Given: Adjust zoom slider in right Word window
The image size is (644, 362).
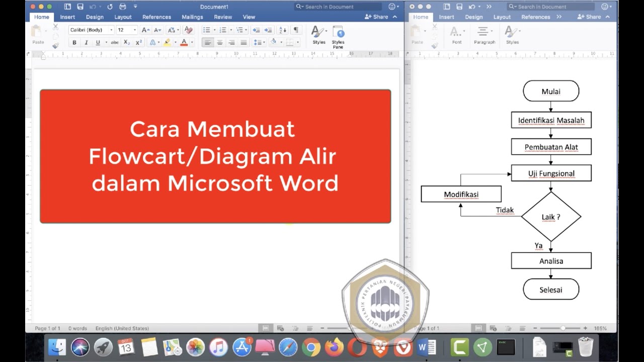Looking at the screenshot, I should tap(562, 328).
